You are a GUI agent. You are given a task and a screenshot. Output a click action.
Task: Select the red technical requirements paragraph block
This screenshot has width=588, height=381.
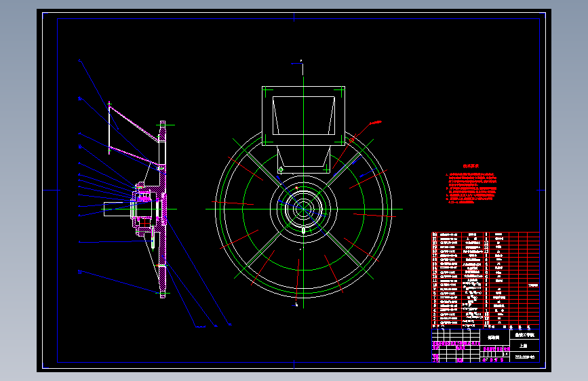[x=471, y=188]
